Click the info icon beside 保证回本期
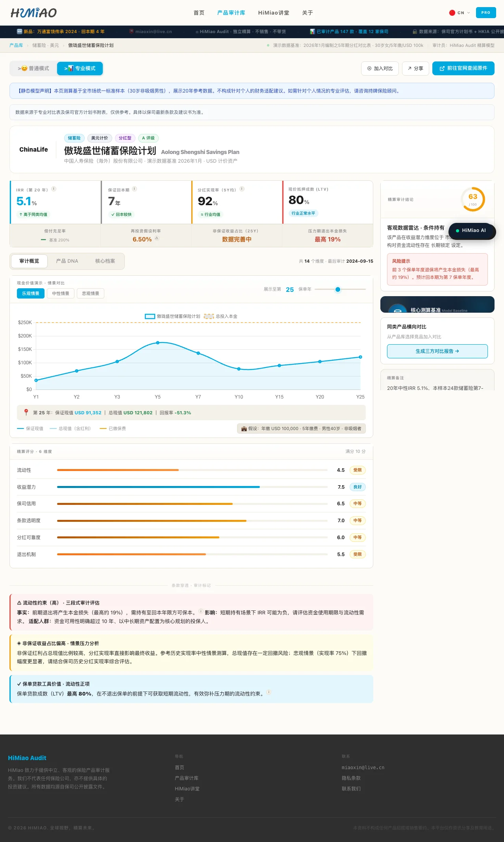504x842 pixels. point(134,189)
